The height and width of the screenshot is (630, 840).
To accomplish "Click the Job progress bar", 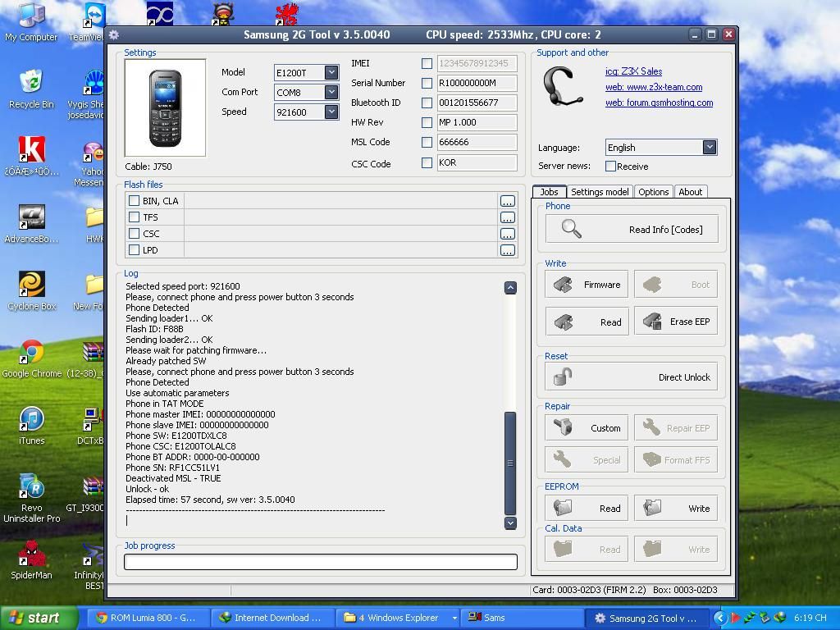I will 321,561.
